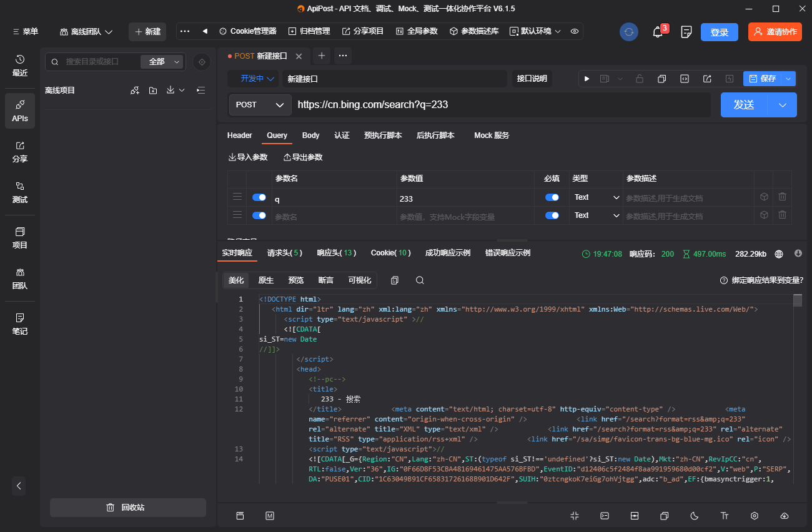Click the globe icon in response status
This screenshot has height=532, width=812.
click(x=779, y=254)
